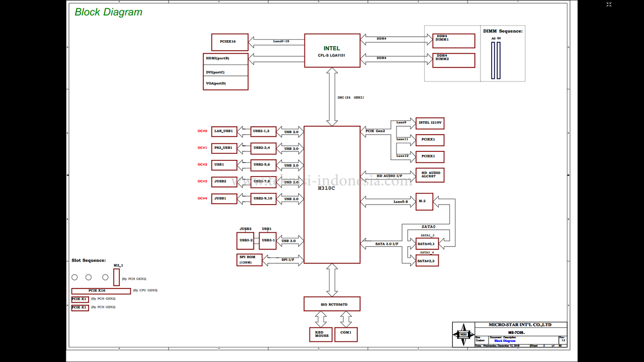644x362 pixels.
Task: Select blue 'Block Diagram' document description
Action: (x=505, y=341)
